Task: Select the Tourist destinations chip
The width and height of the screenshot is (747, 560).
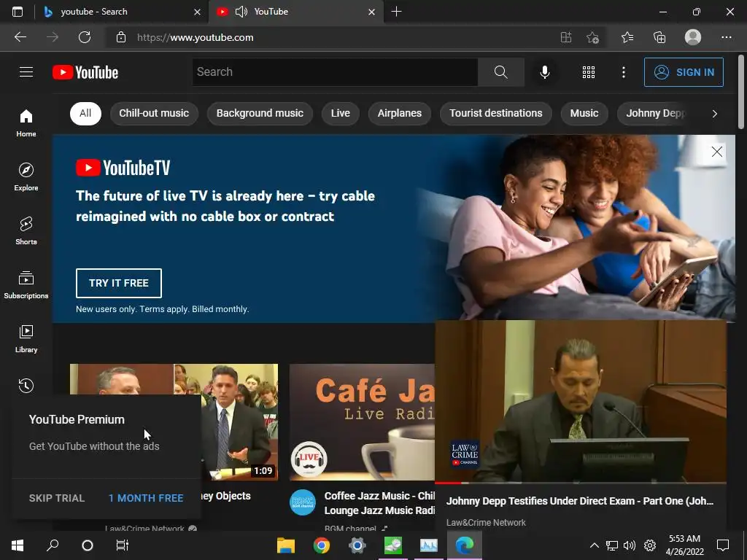Action: click(x=495, y=113)
